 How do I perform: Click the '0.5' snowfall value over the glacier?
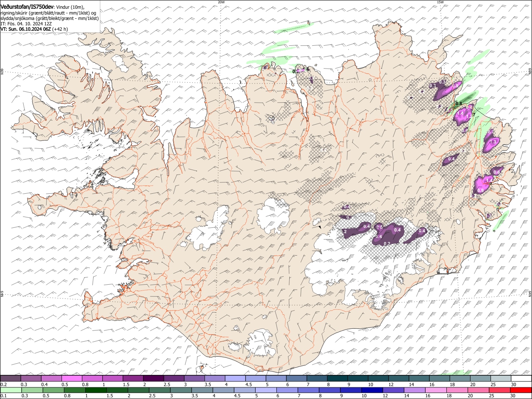[x=379, y=227]
